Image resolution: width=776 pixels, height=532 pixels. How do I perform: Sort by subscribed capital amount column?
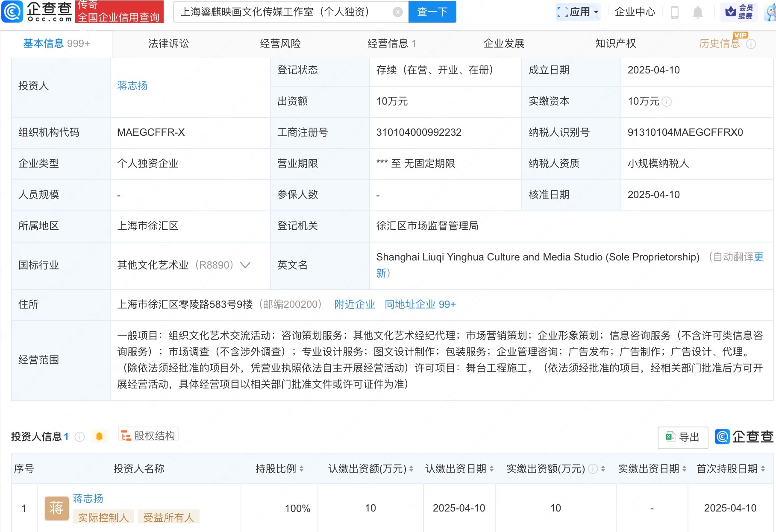coord(411,469)
